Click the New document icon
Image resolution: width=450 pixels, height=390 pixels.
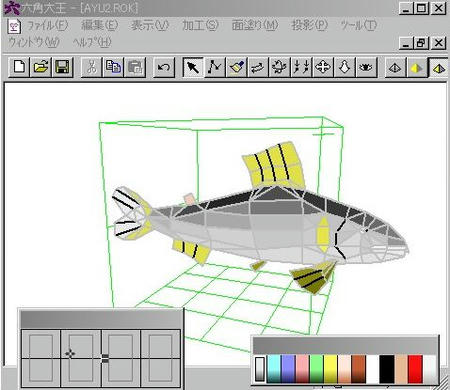19,67
